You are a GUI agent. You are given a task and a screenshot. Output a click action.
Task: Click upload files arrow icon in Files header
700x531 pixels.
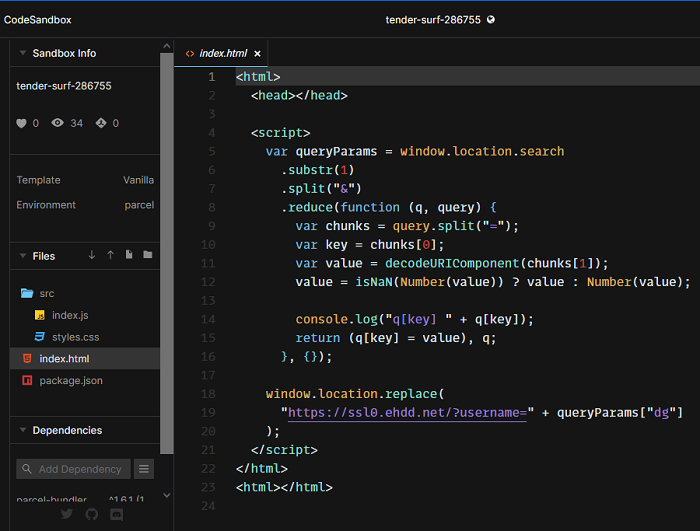pyautogui.click(x=110, y=255)
